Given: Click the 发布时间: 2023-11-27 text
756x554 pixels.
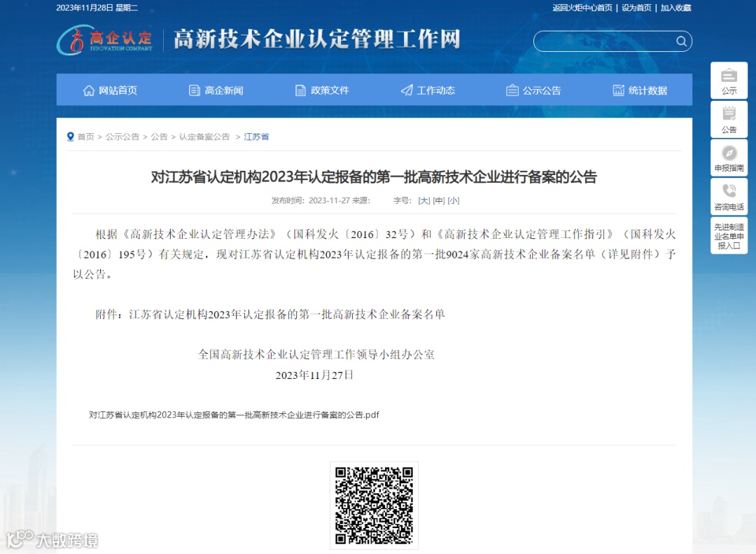Looking at the screenshot, I should point(311,200).
